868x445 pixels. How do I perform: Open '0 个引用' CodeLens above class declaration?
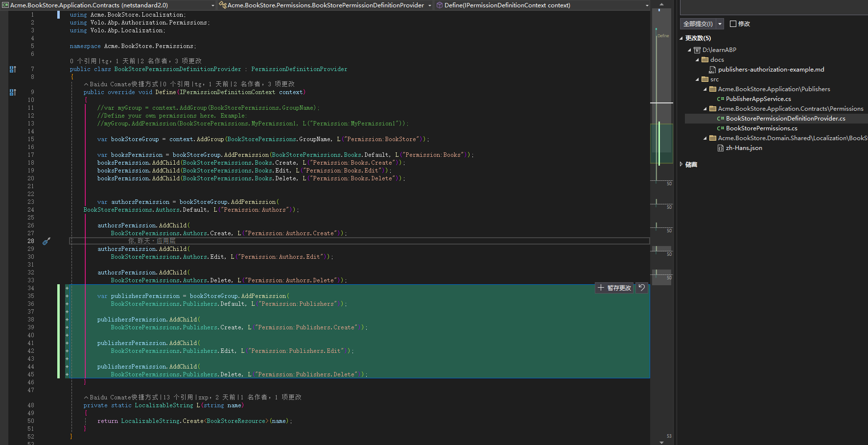tap(83, 61)
